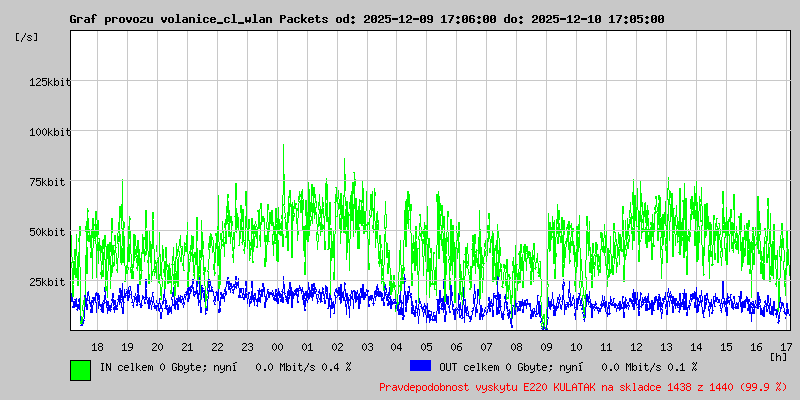The image size is (800, 400).
Task: Click the '10' hour label on the x-axis
Action: click(576, 347)
